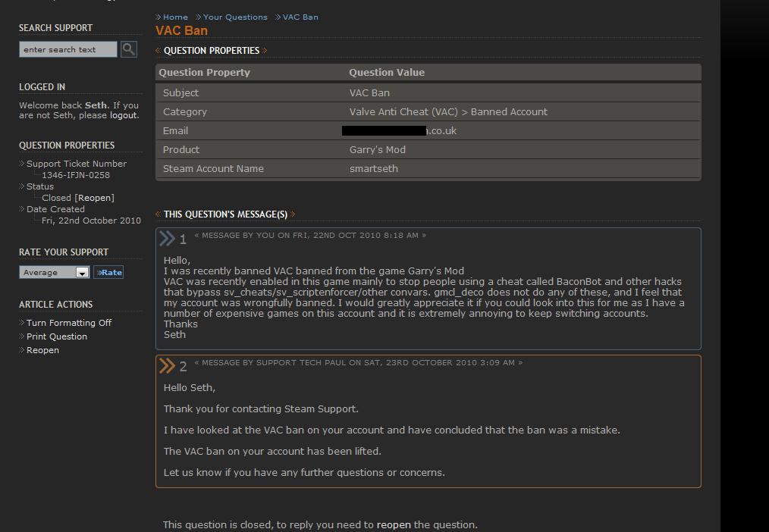Select VAC Ban in the breadcrumb trail
The image size is (769, 532).
(299, 17)
